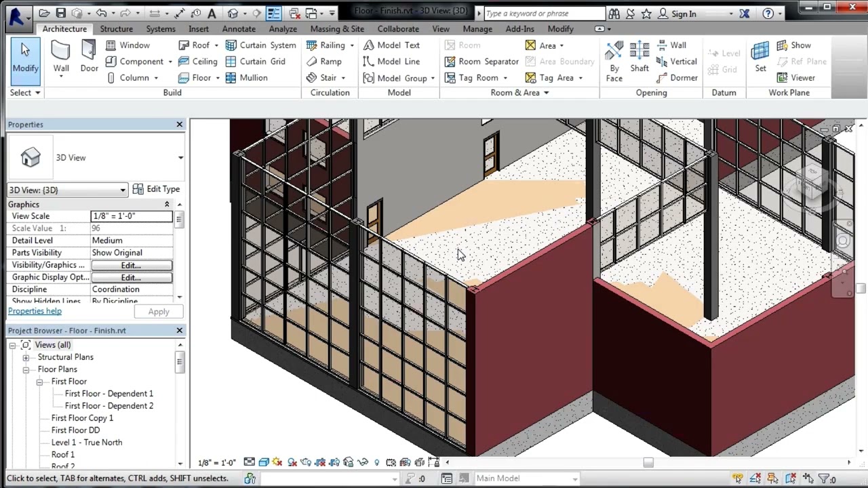Open the 3D View type selector dropdown

pos(180,157)
